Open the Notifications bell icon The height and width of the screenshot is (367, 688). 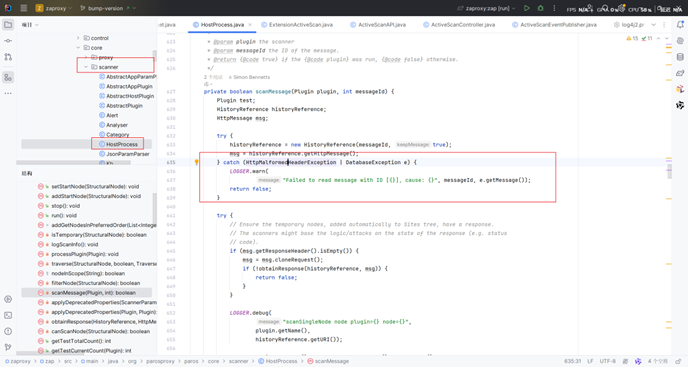[680, 25]
